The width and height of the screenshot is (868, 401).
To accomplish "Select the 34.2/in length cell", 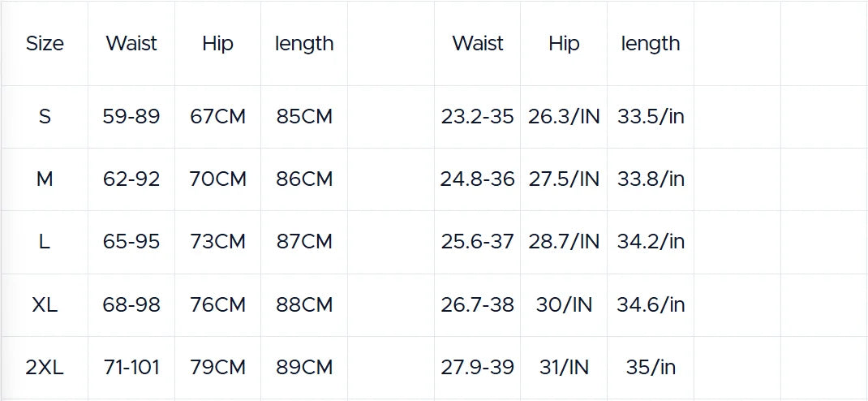I will coord(651,242).
